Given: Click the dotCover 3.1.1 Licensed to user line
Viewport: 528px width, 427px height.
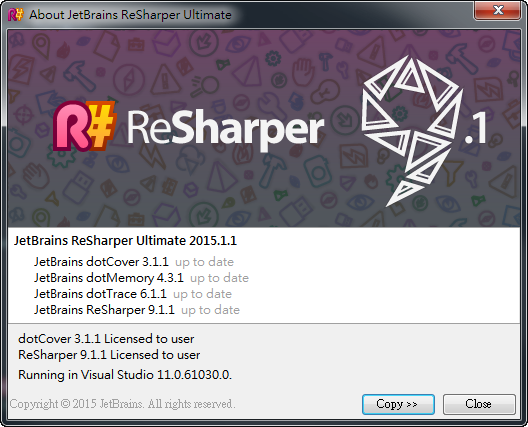Looking at the screenshot, I should [x=106, y=339].
